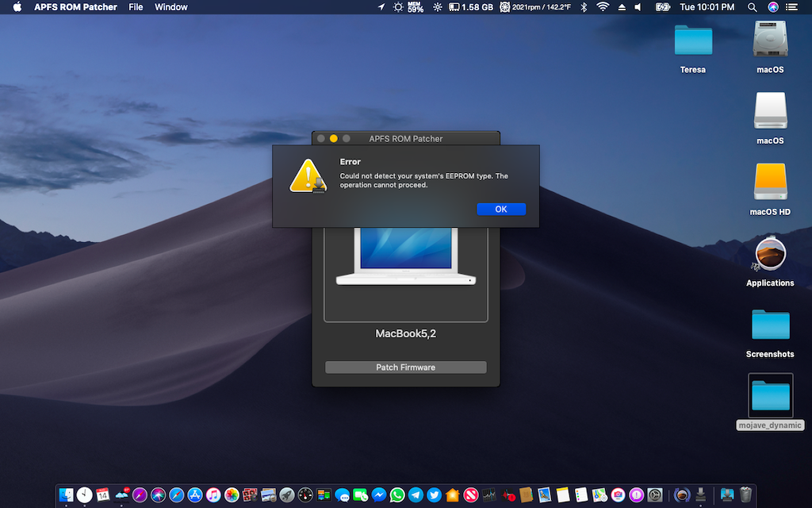Screen dimensions: 812x508
Task: Click the Siri icon in menu bar
Action: [772, 6]
